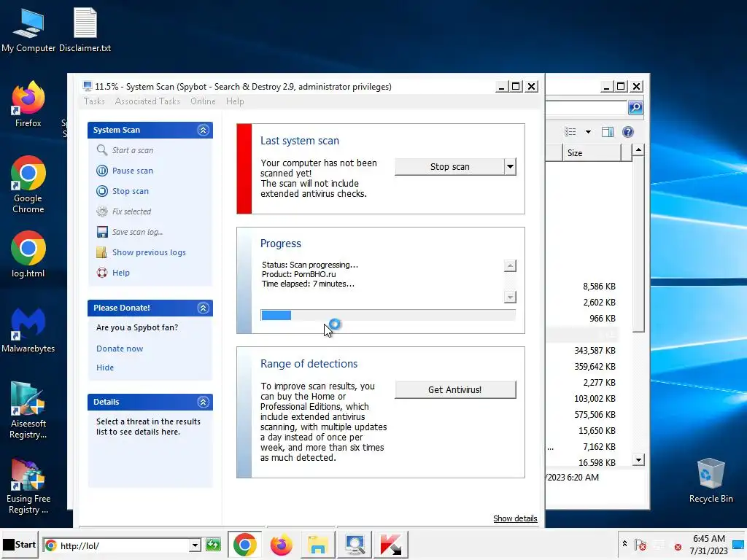
Task: Click the 8,586 KB size entry
Action: coord(599,286)
